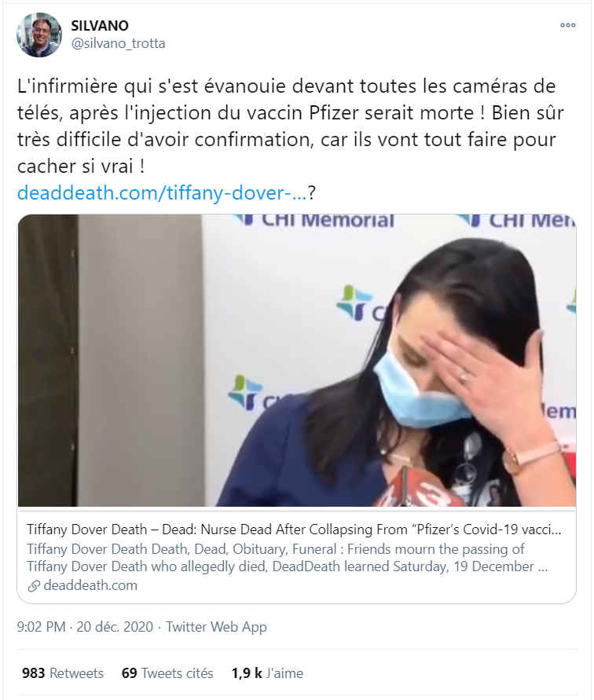Open SILVANO display name profile
This screenshot has height=700, width=594.
[100, 26]
